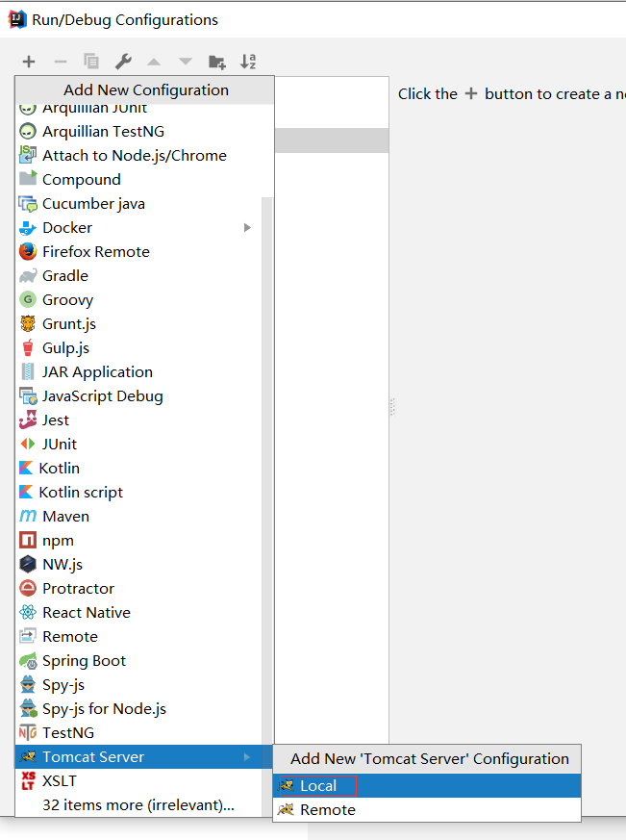Click the IntelliJ IDEA logo in title bar
This screenshot has height=840, width=626.
17,19
